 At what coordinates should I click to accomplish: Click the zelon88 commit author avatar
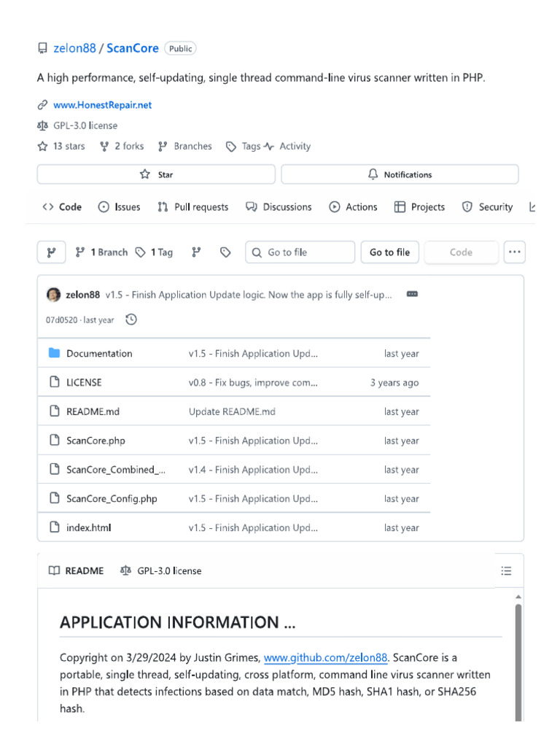pyautogui.click(x=53, y=295)
